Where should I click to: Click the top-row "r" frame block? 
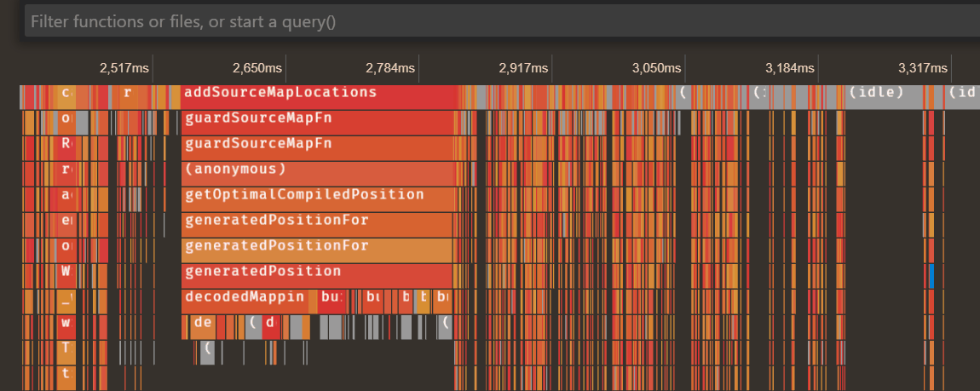tap(127, 93)
